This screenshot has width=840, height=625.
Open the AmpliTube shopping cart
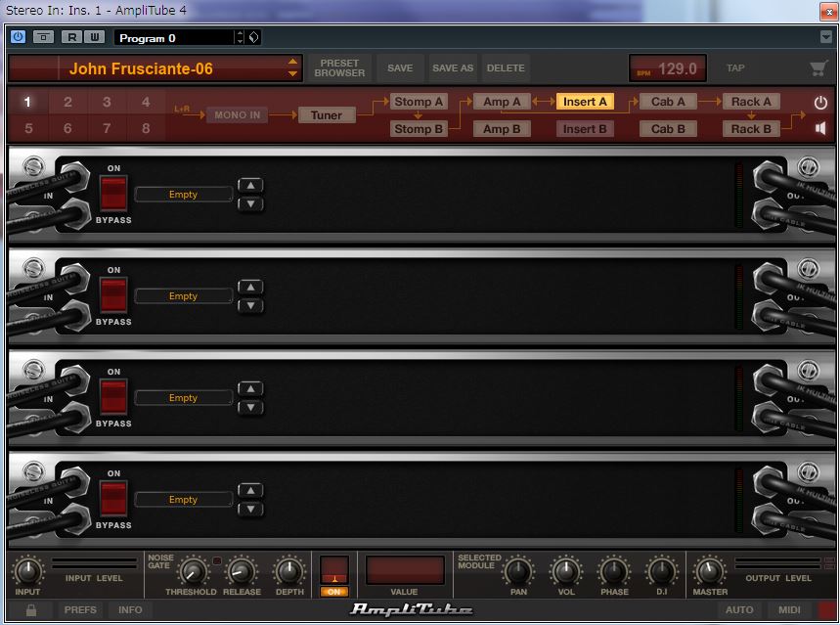(820, 67)
